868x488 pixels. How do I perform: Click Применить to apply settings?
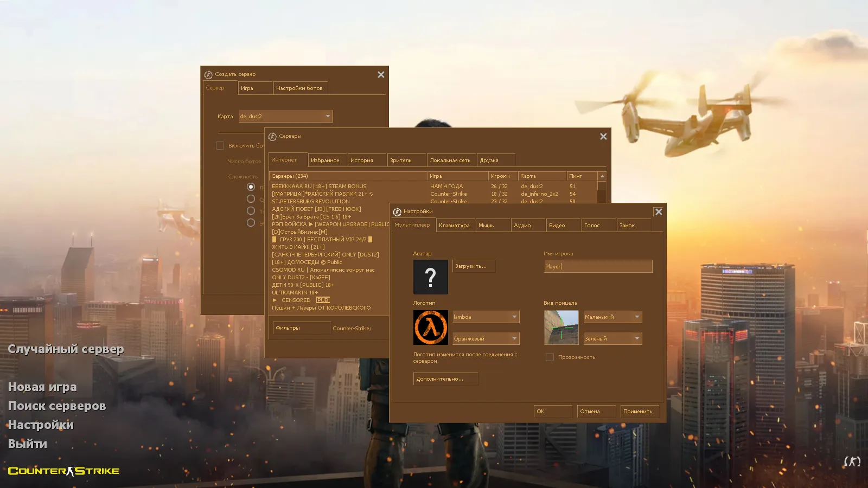(x=640, y=412)
